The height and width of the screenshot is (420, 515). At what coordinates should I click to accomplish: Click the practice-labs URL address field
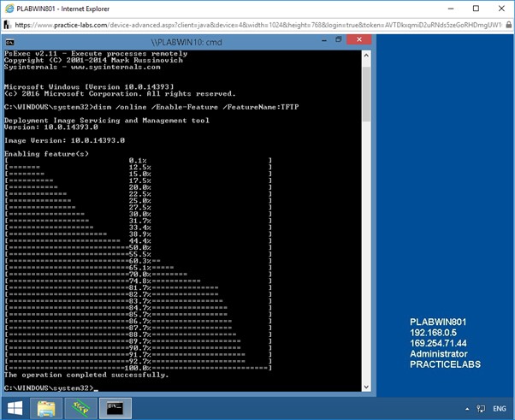click(257, 25)
